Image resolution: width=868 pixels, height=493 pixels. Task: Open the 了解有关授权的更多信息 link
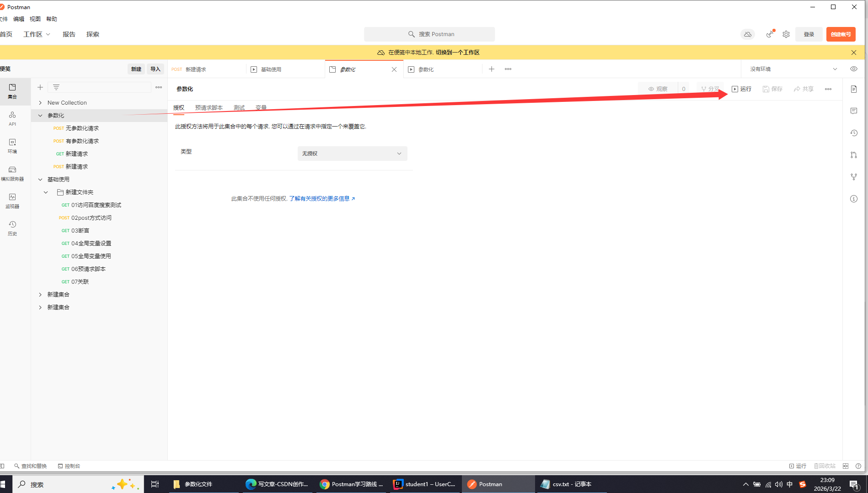[x=322, y=199]
